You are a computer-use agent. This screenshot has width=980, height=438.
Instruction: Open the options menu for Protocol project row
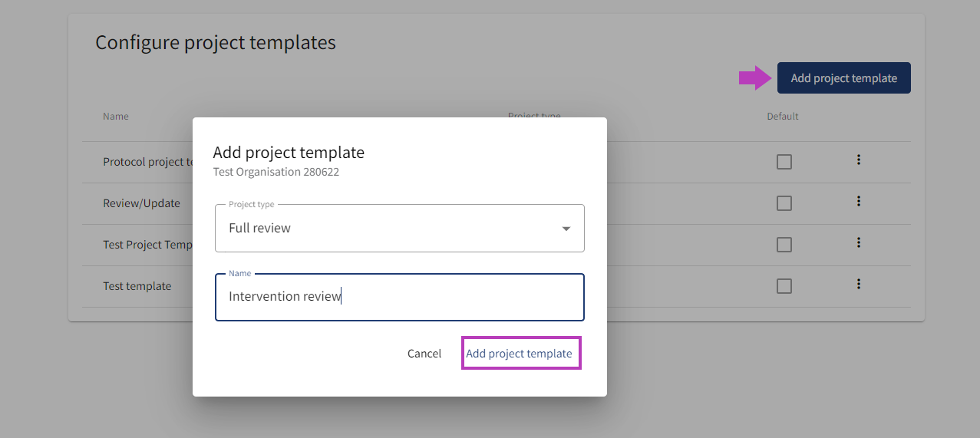[x=859, y=160]
